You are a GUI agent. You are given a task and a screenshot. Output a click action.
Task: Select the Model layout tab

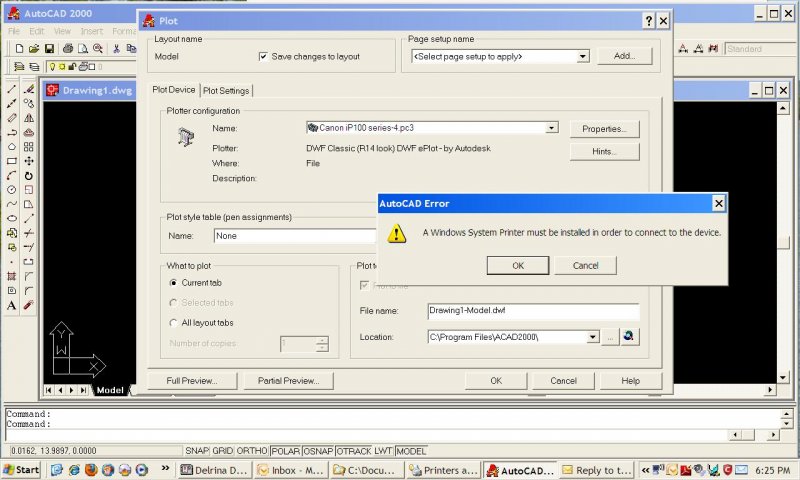pyautogui.click(x=110, y=390)
